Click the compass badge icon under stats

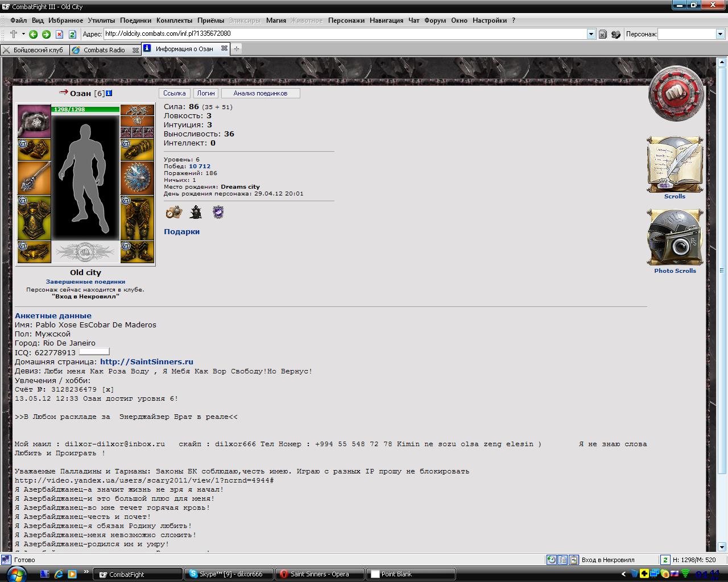click(173, 213)
